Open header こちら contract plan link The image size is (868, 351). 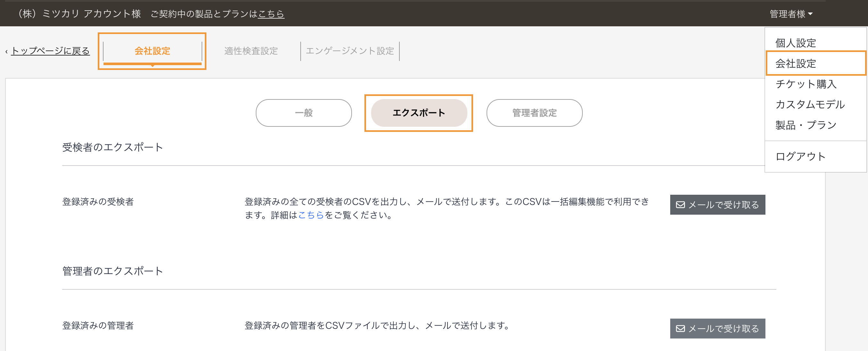pos(271,14)
